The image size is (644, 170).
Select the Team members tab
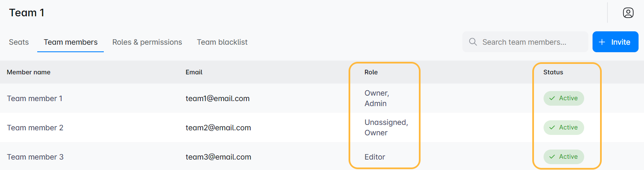(x=71, y=42)
